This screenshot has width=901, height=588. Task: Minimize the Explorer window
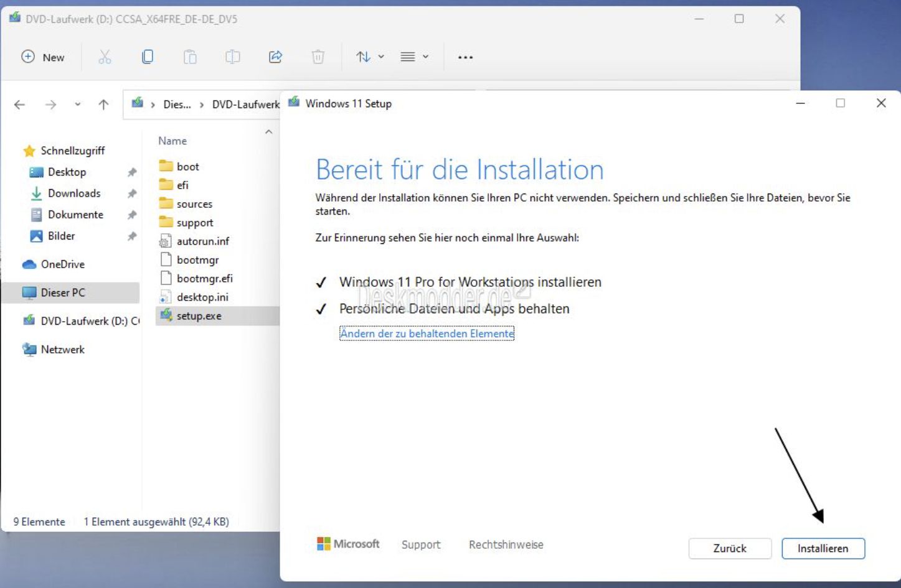pyautogui.click(x=699, y=19)
